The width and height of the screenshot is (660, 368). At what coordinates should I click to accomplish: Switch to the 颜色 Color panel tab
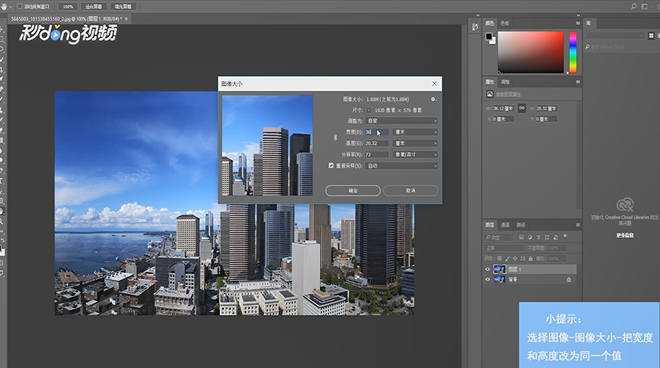pos(490,23)
